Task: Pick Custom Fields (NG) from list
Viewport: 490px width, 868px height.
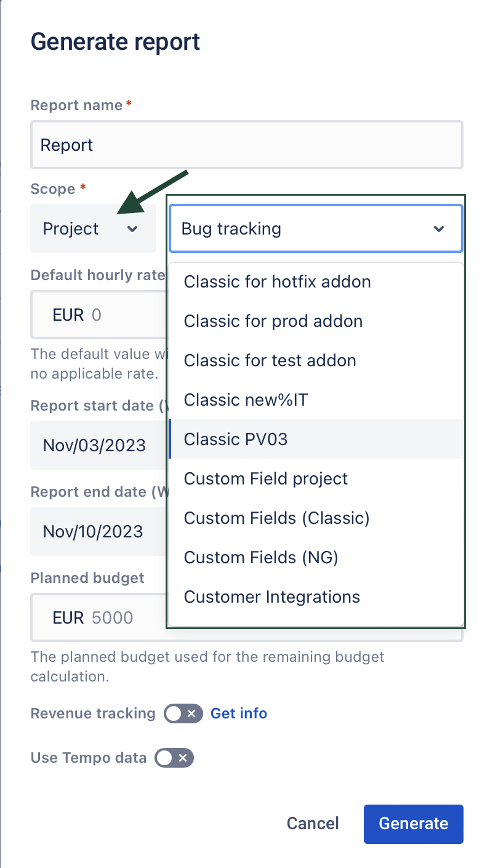Action: [x=261, y=558]
